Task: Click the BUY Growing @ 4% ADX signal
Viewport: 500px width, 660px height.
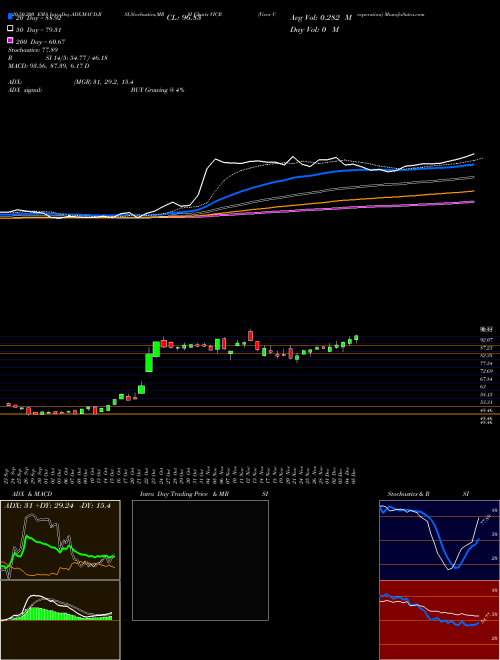Action: 157,90
